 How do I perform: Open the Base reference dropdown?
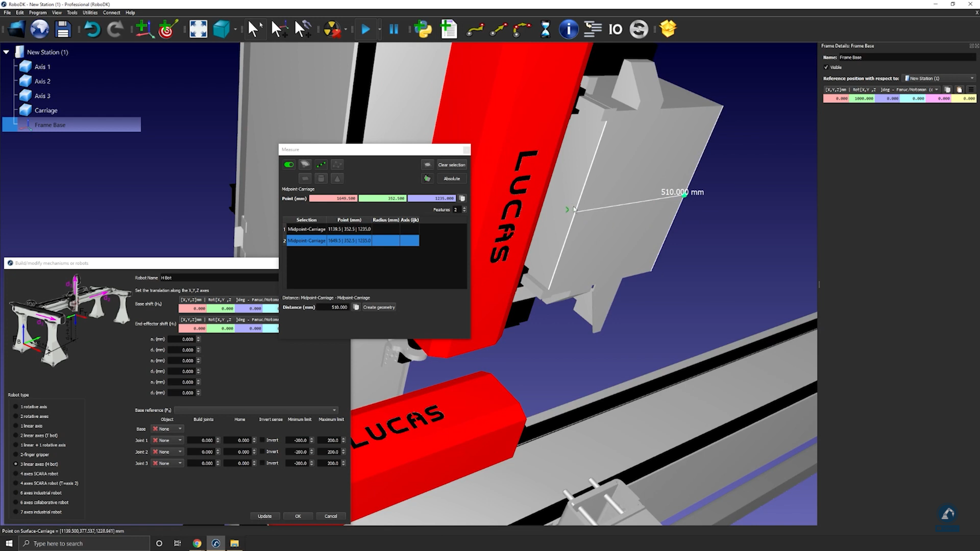point(256,410)
